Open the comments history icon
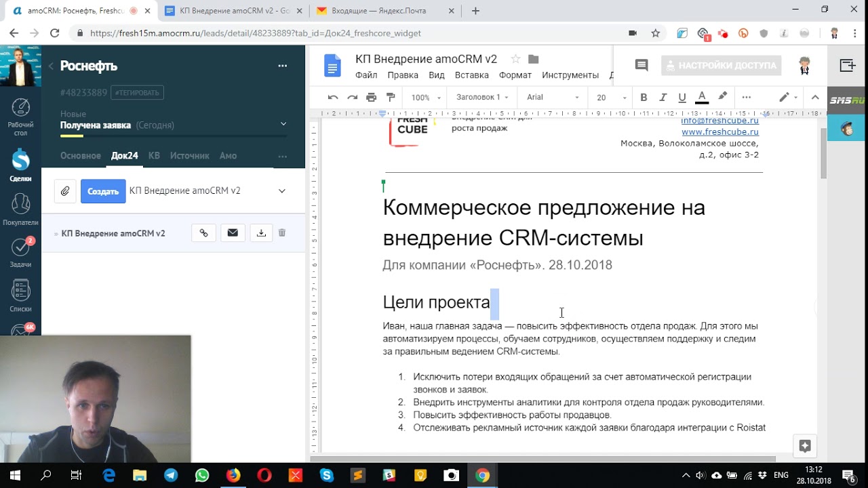The height and width of the screenshot is (488, 868). pos(641,65)
